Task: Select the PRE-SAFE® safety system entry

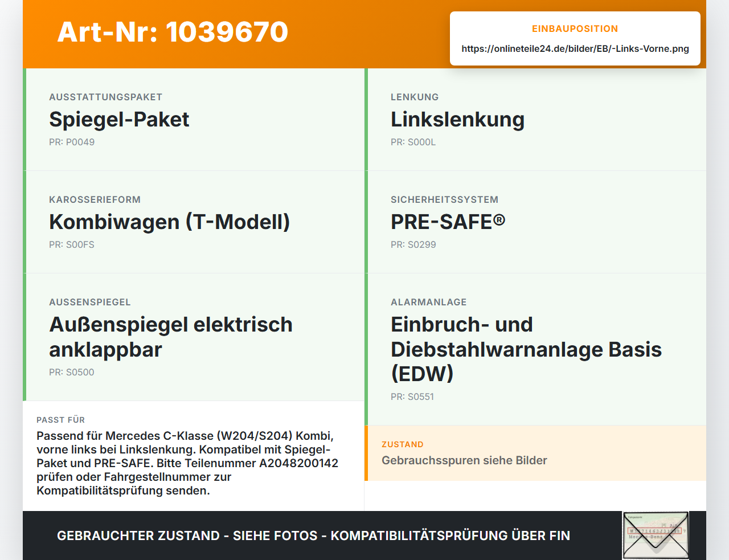Action: [x=535, y=222]
